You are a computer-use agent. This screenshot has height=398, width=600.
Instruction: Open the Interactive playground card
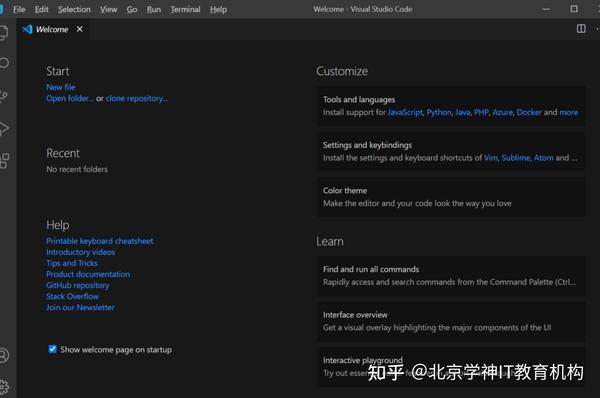(452, 367)
